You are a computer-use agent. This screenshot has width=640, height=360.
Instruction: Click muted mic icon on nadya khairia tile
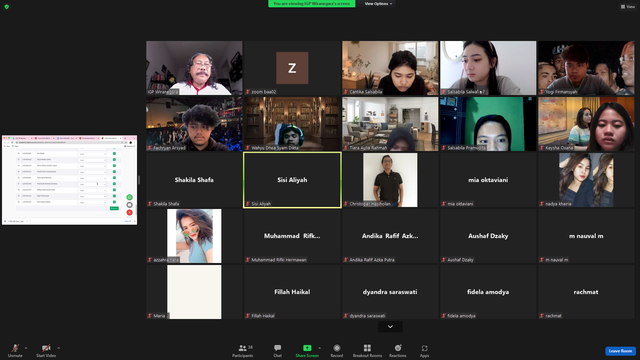tap(542, 204)
